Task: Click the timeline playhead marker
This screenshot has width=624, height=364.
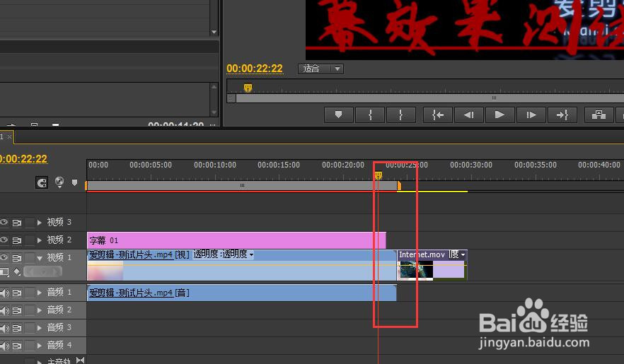Action: 378,175
